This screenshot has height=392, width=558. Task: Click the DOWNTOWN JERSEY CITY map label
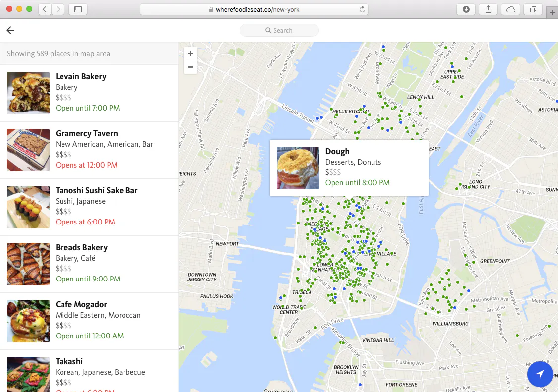tap(202, 277)
